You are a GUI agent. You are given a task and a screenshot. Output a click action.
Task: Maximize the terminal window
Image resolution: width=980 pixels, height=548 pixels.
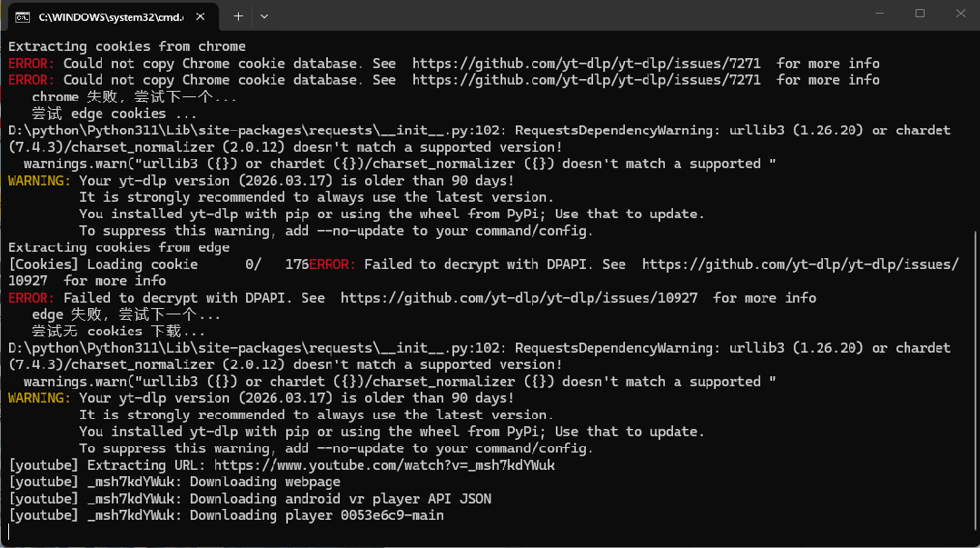920,13
